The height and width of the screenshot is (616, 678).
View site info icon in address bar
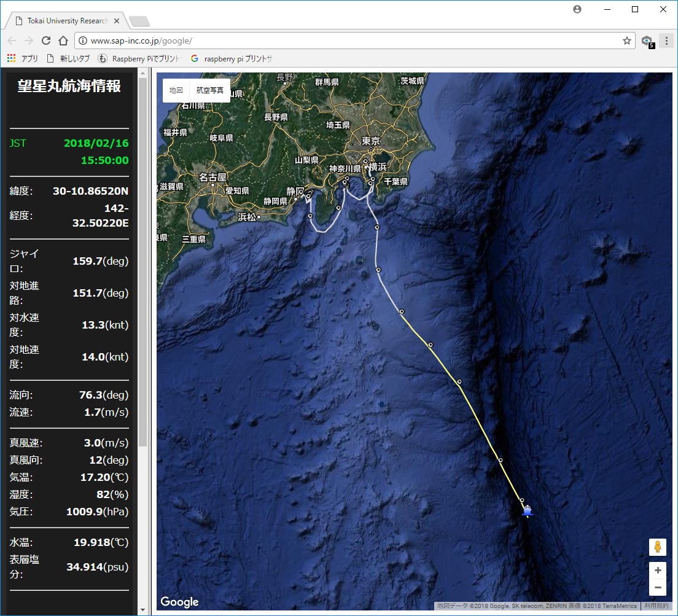[x=82, y=41]
